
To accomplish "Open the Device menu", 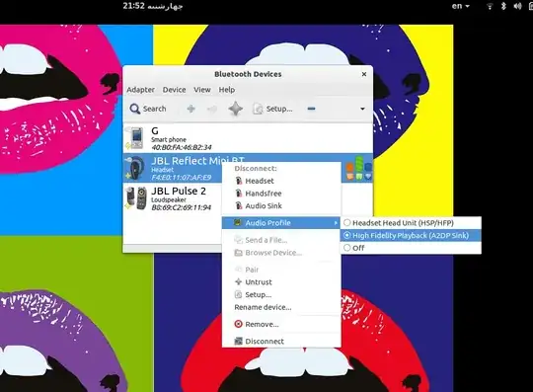I will coord(174,90).
